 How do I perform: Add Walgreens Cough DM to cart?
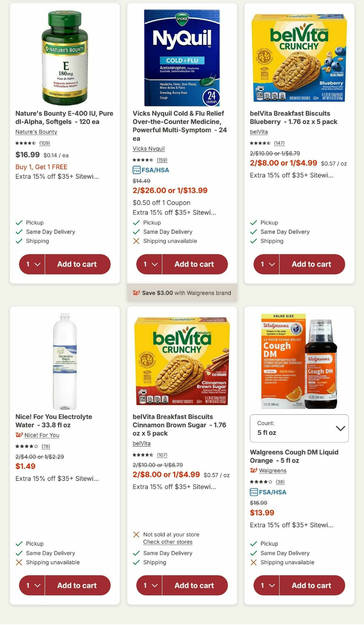click(x=312, y=586)
